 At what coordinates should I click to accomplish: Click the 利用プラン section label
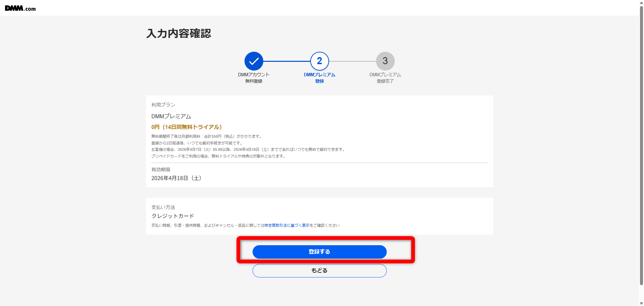click(163, 105)
